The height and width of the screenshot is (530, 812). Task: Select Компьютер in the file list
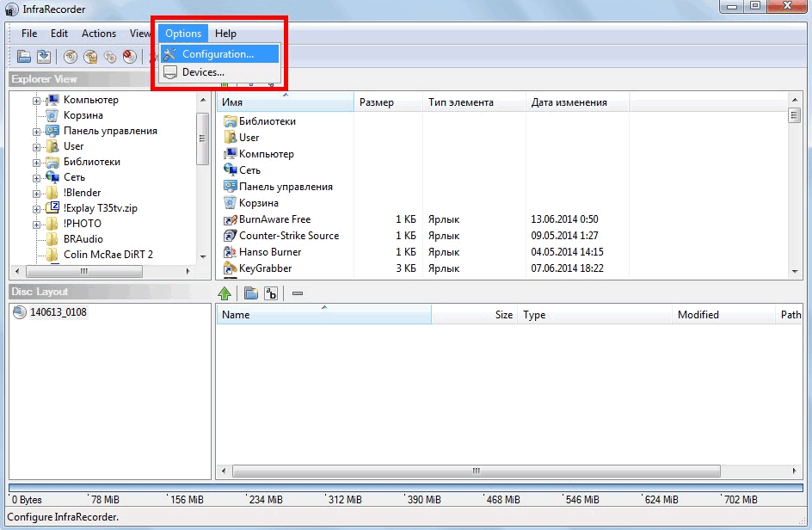[x=258, y=154]
